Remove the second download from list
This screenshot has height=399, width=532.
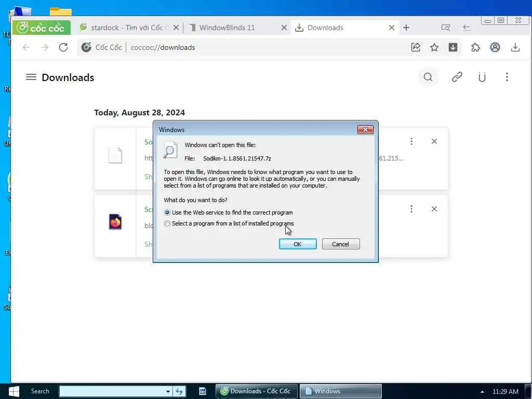pyautogui.click(x=434, y=209)
